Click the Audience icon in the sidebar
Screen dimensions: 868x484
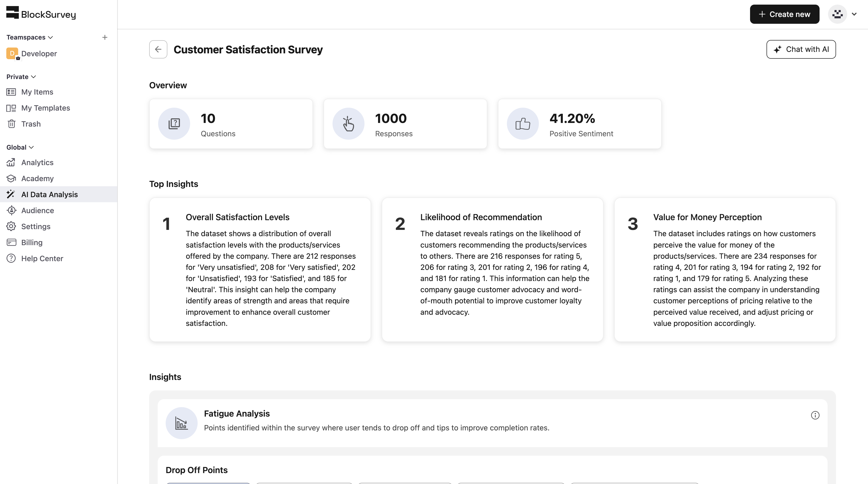point(11,210)
